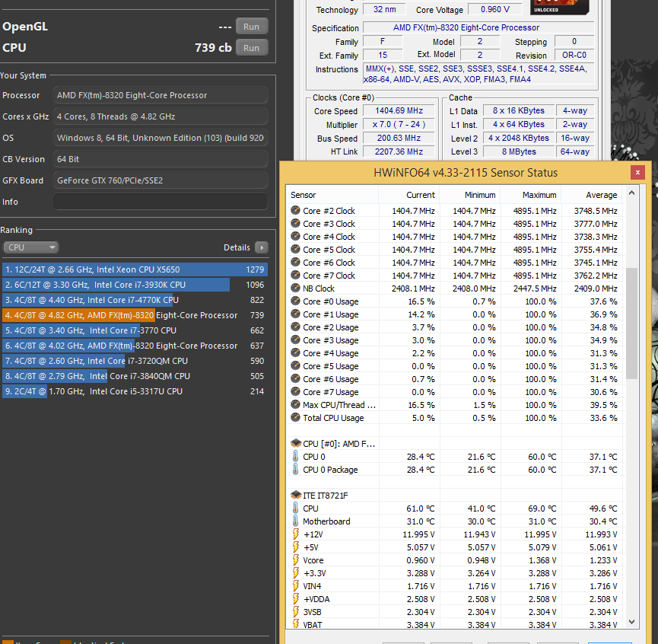The image size is (658, 644).
Task: Click the +5V lightning bolt icon
Action: 295,547
